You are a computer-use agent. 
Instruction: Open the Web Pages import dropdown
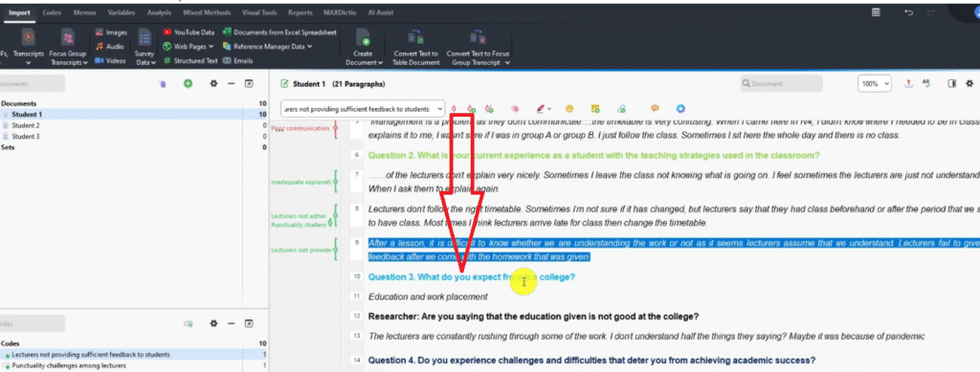click(189, 46)
